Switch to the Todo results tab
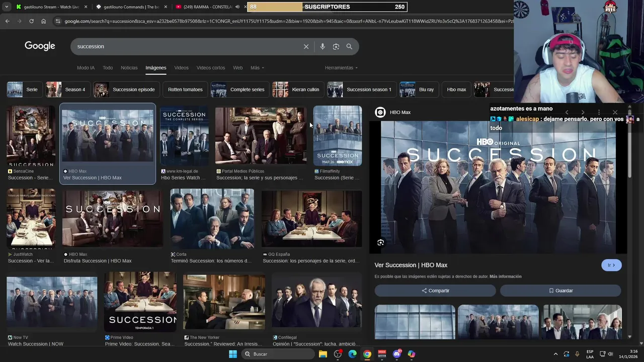Screen dimensions: 644x362 108,68
